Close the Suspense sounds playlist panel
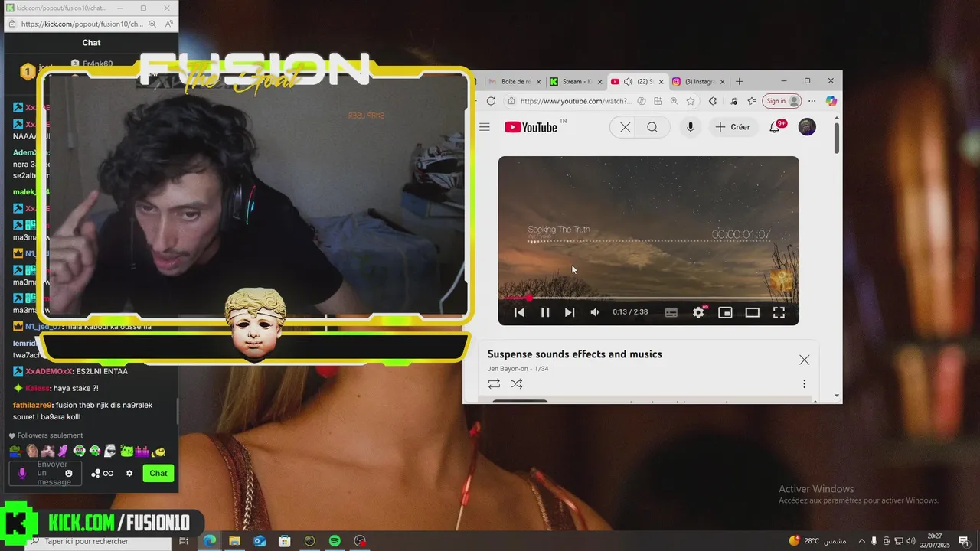 pyautogui.click(x=804, y=360)
